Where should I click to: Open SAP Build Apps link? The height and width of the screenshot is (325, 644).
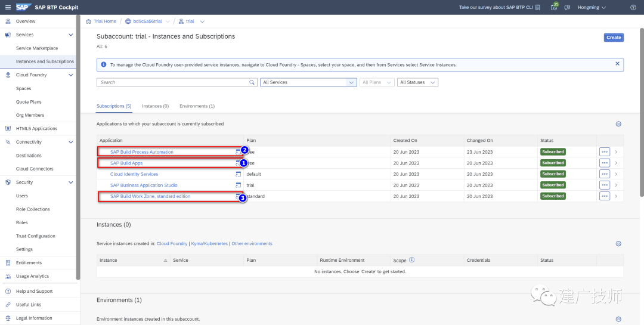tap(126, 163)
